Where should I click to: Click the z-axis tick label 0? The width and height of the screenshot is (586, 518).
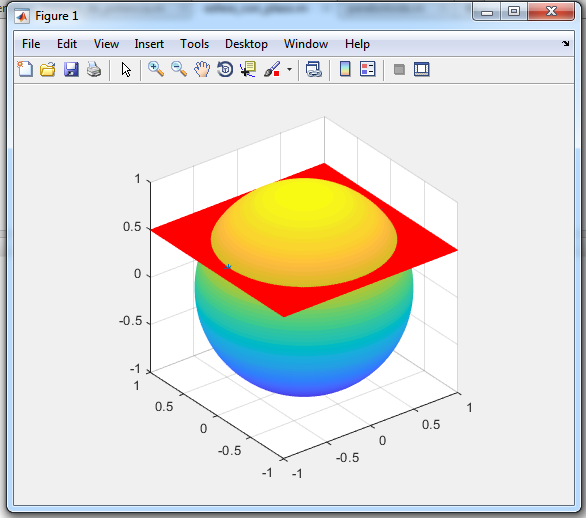[138, 274]
